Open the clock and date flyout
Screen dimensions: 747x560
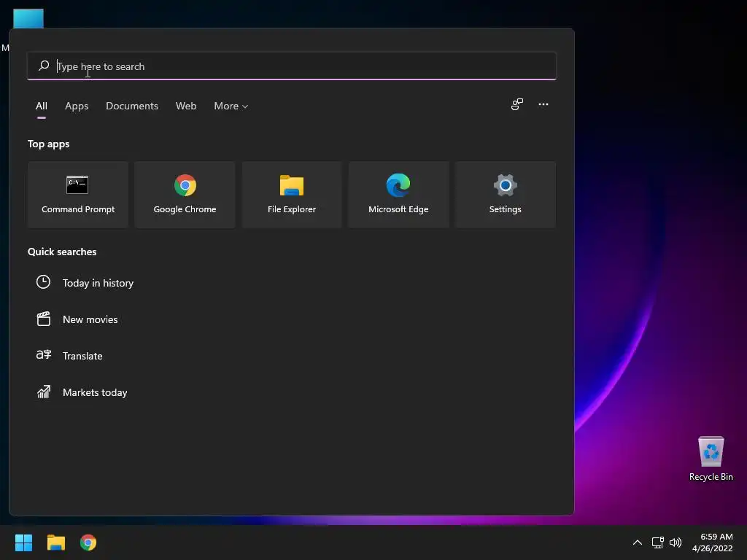[712, 542]
